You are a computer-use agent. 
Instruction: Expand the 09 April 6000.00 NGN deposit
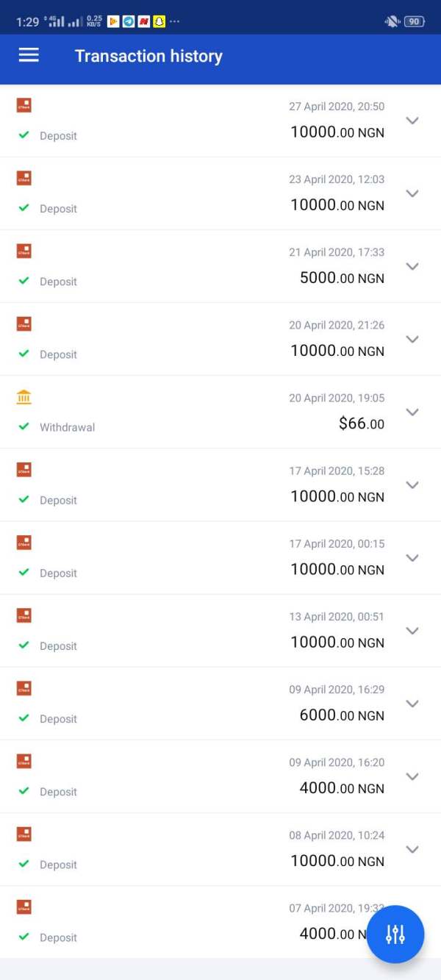coord(412,704)
